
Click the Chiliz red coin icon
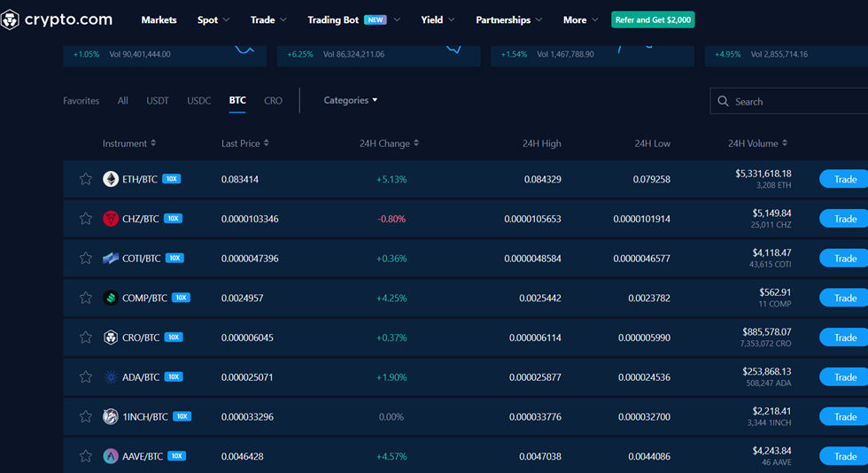111,219
